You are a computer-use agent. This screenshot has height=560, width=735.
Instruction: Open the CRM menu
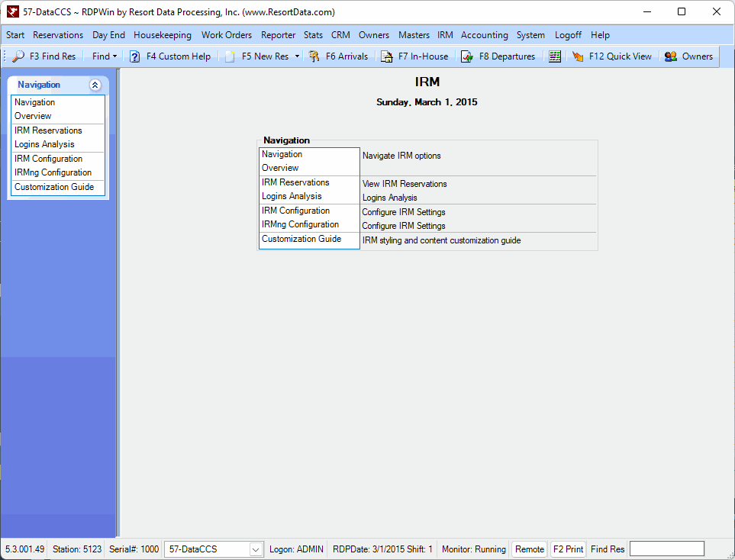(340, 35)
